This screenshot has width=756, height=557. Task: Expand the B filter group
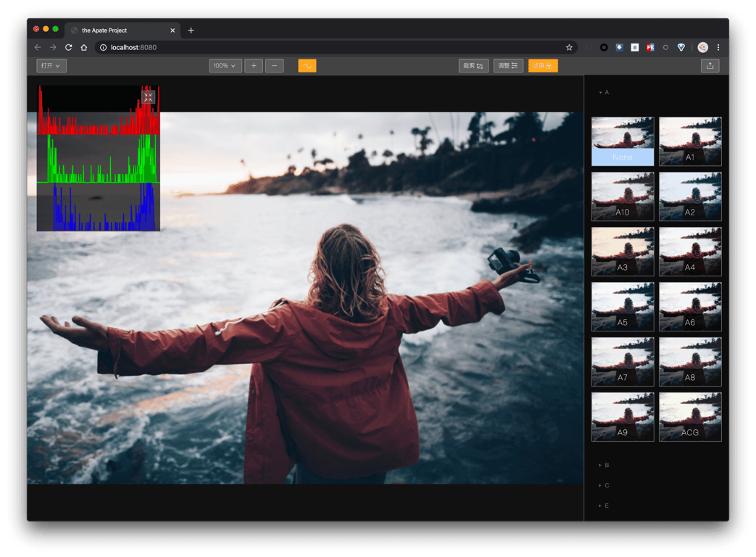[x=607, y=465]
